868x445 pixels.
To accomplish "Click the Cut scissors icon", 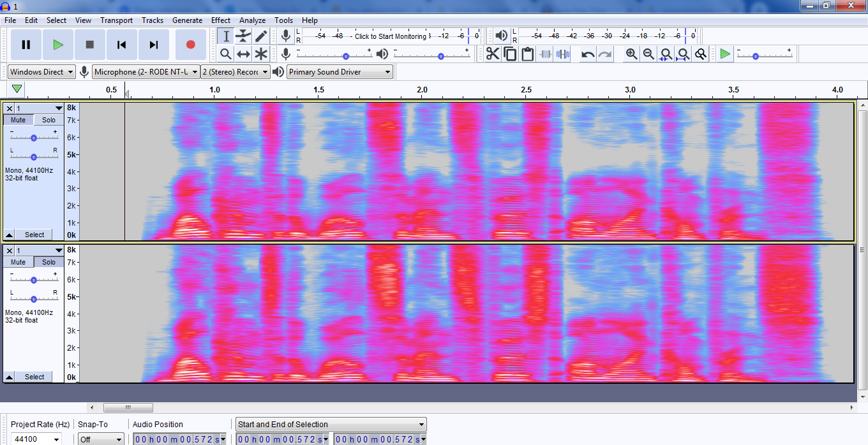I will coord(493,54).
